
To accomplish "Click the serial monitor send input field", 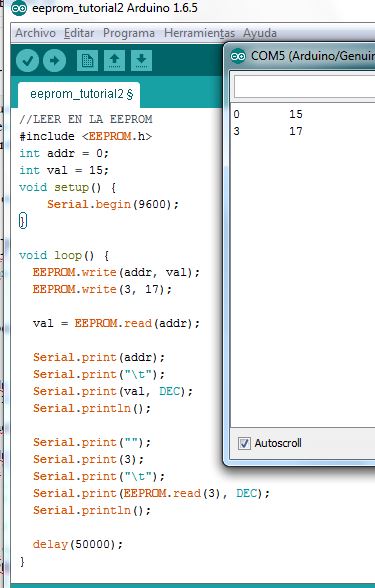I will pyautogui.click(x=304, y=87).
